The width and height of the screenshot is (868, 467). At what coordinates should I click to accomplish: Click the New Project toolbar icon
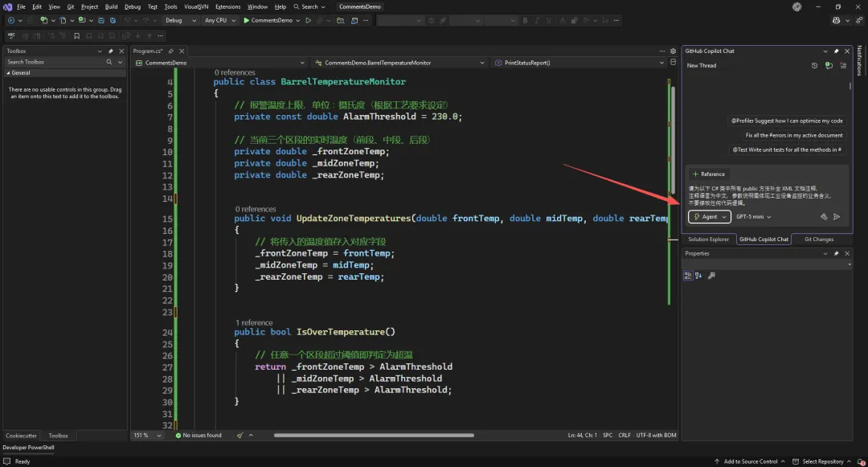pos(43,20)
